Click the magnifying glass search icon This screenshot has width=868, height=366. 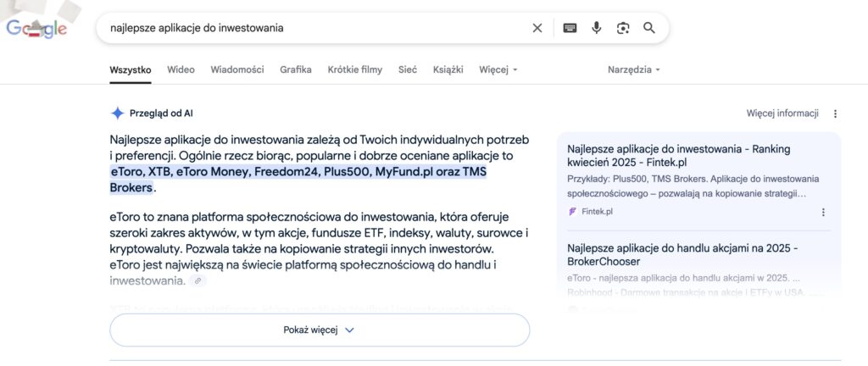649,28
